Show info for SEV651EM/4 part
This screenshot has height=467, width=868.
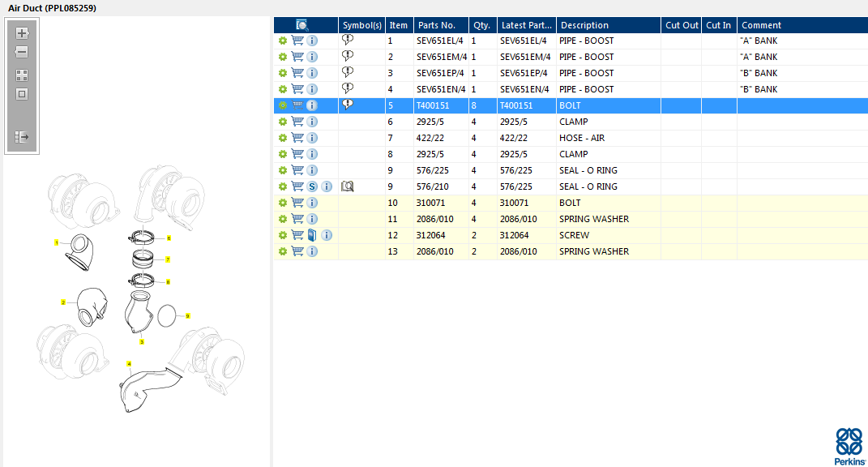coord(312,57)
